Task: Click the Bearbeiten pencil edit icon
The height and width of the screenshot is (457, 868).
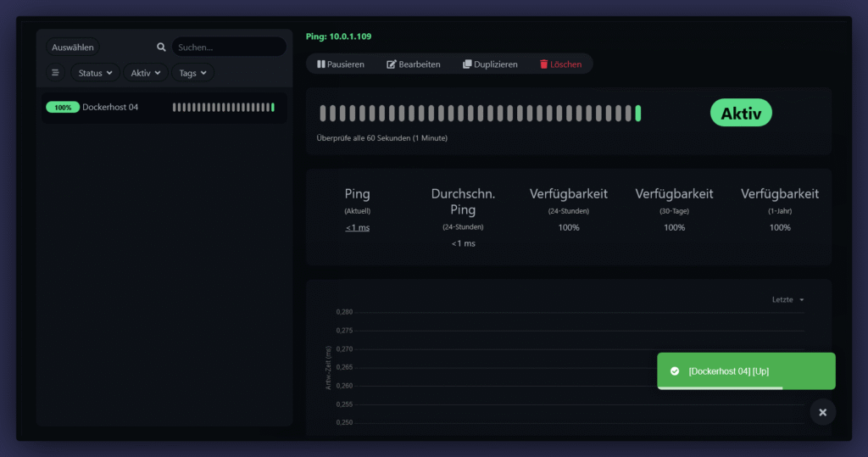Action: click(392, 64)
